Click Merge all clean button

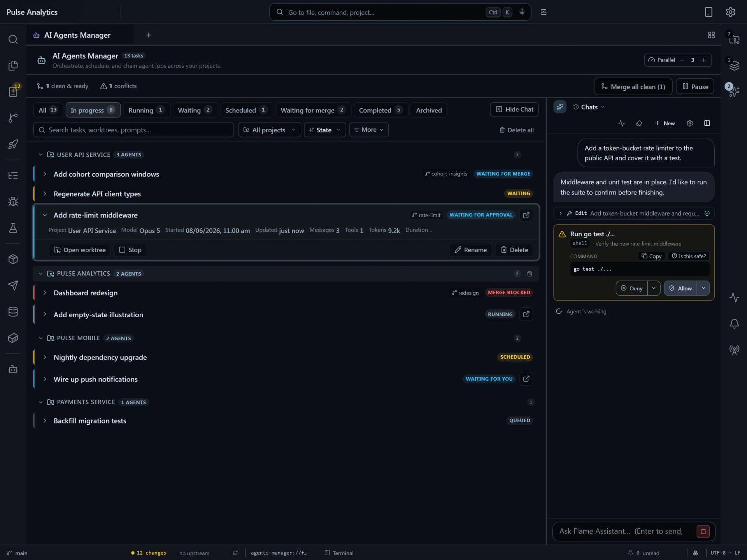pyautogui.click(x=633, y=86)
